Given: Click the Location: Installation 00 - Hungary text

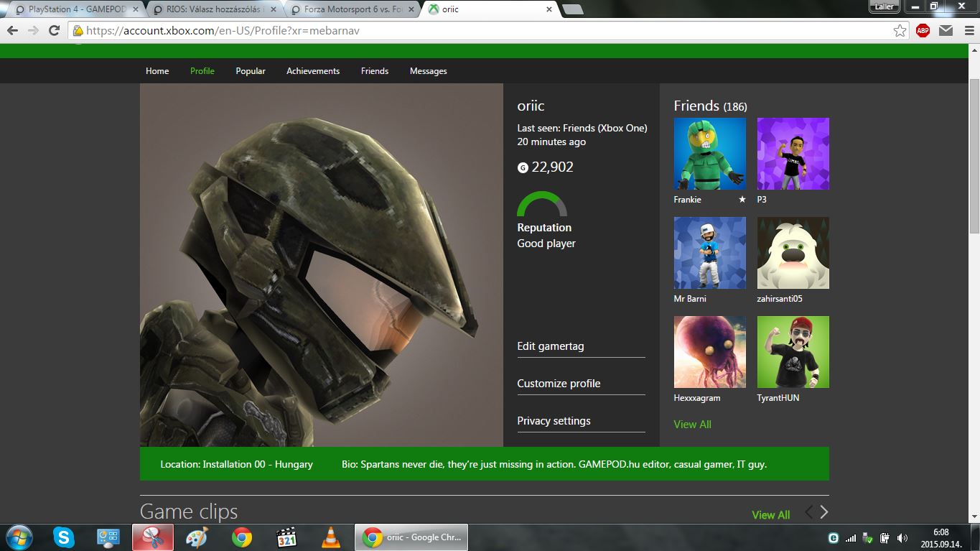Looking at the screenshot, I should point(236,464).
